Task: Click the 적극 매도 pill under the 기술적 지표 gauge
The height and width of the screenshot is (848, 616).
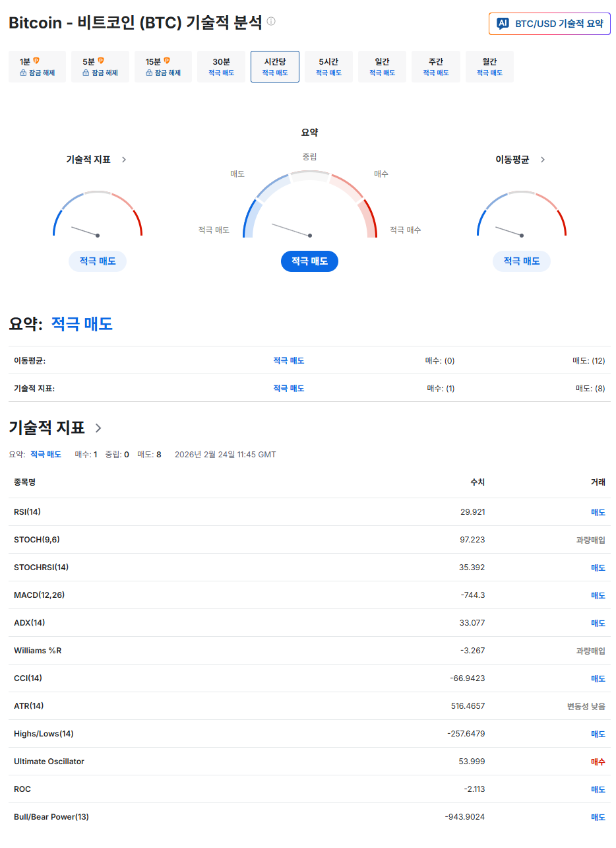Action: 98,261
